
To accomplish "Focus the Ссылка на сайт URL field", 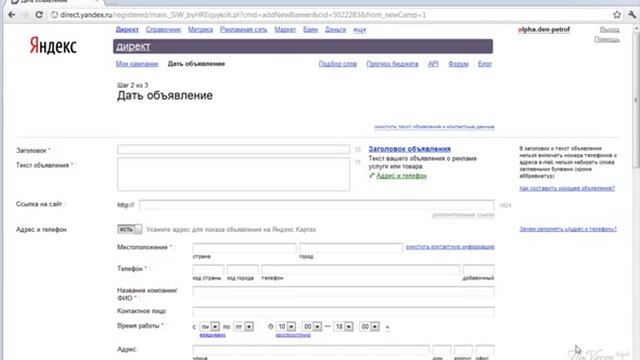I will [x=317, y=205].
